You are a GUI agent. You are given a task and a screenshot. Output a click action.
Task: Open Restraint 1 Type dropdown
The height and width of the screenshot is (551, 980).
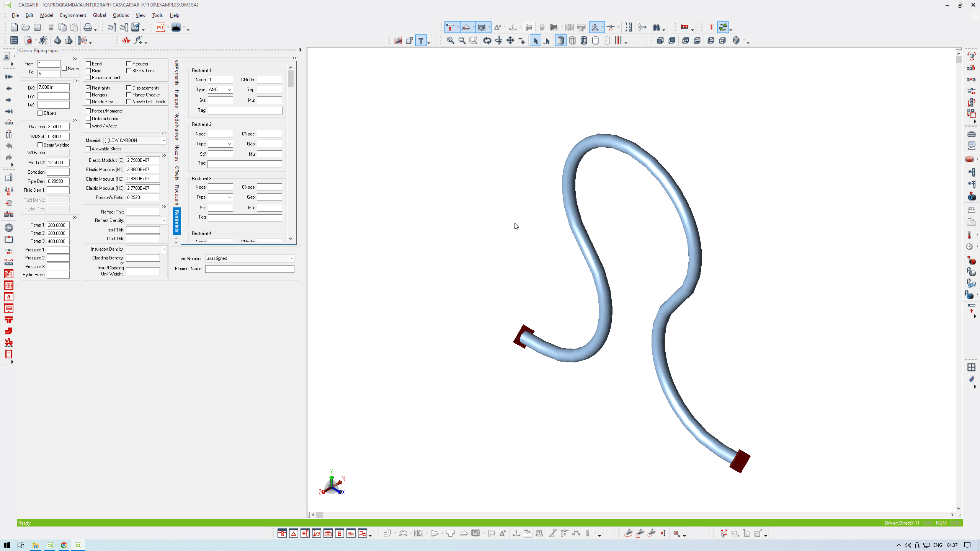pyautogui.click(x=229, y=90)
